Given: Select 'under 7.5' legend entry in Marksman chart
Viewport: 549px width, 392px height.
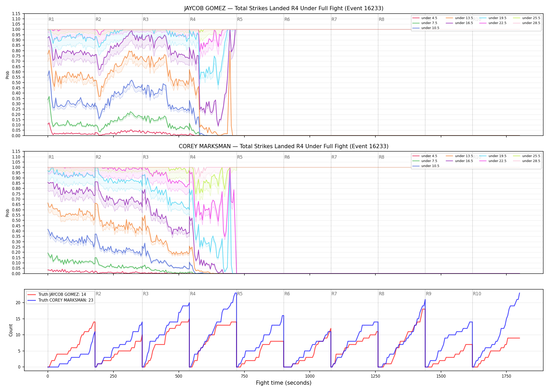Looking at the screenshot, I should point(425,161).
